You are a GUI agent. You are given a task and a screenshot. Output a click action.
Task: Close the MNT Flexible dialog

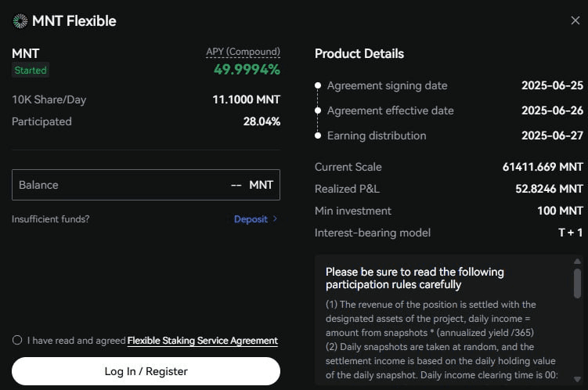[575, 20]
